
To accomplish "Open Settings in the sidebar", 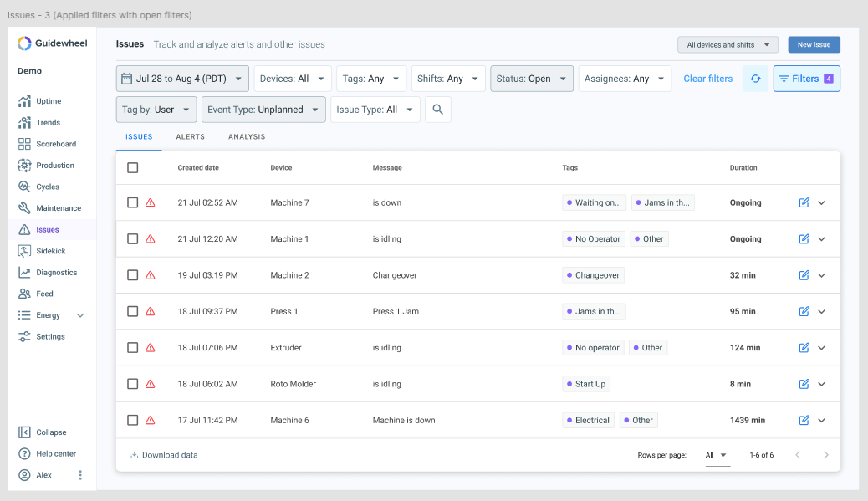I will pos(42,336).
